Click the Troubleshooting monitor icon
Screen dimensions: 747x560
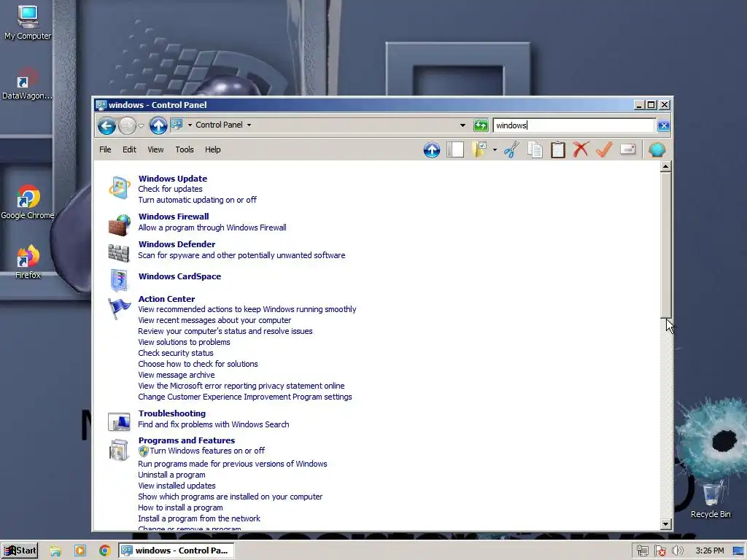(x=119, y=421)
